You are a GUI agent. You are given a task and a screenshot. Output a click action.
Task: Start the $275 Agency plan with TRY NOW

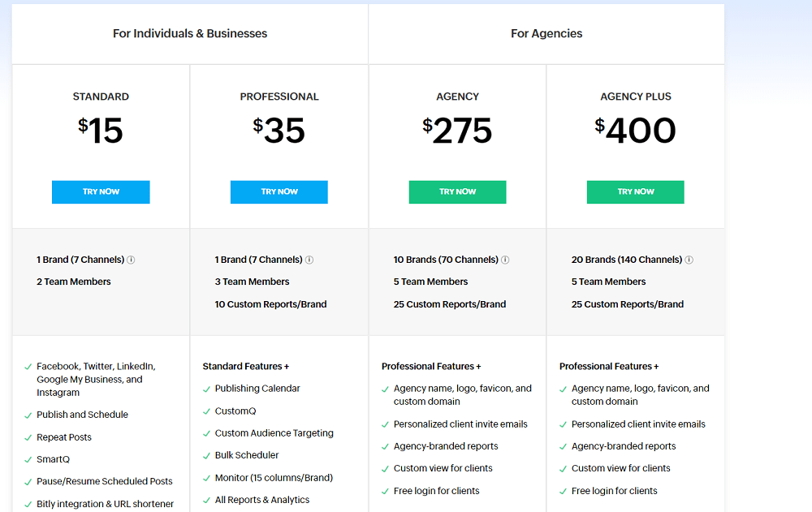(457, 192)
